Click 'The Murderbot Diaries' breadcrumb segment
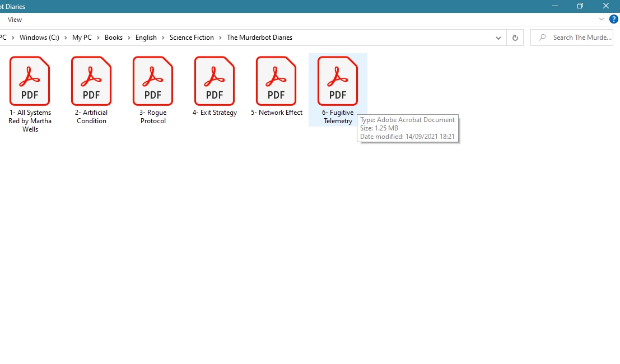 (259, 38)
